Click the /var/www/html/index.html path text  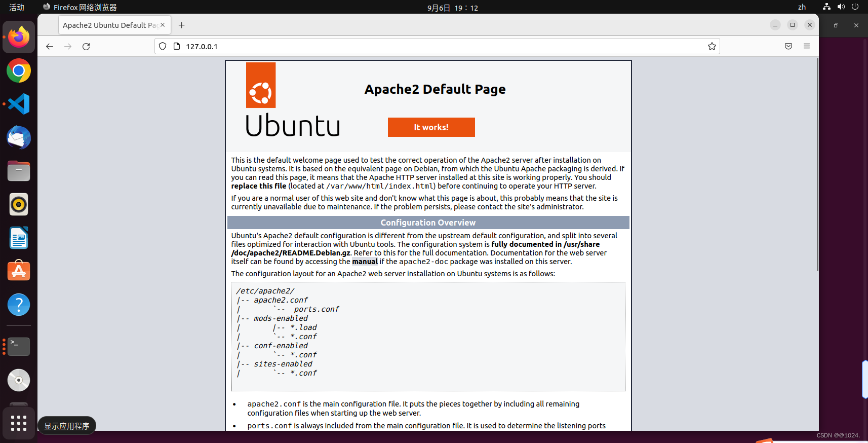click(x=380, y=186)
